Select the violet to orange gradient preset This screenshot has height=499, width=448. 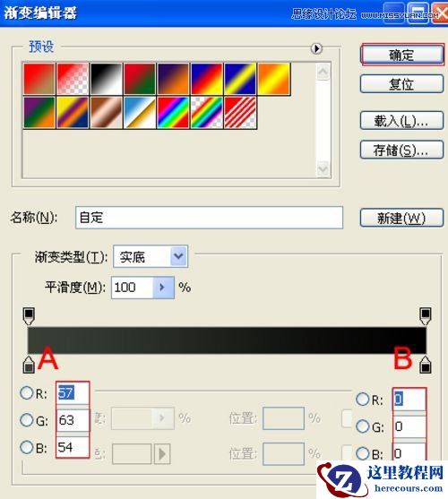click(174, 79)
